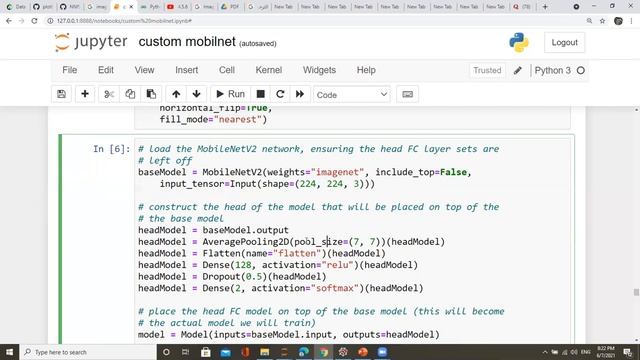Click the Logout button
The height and width of the screenshot is (360, 640).
pos(564,42)
